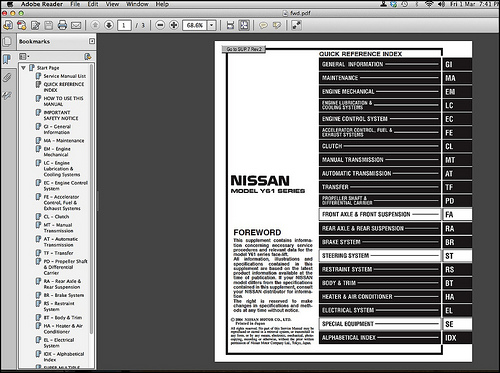Open the SPECIAL EQUIPMENT index link

(380, 324)
